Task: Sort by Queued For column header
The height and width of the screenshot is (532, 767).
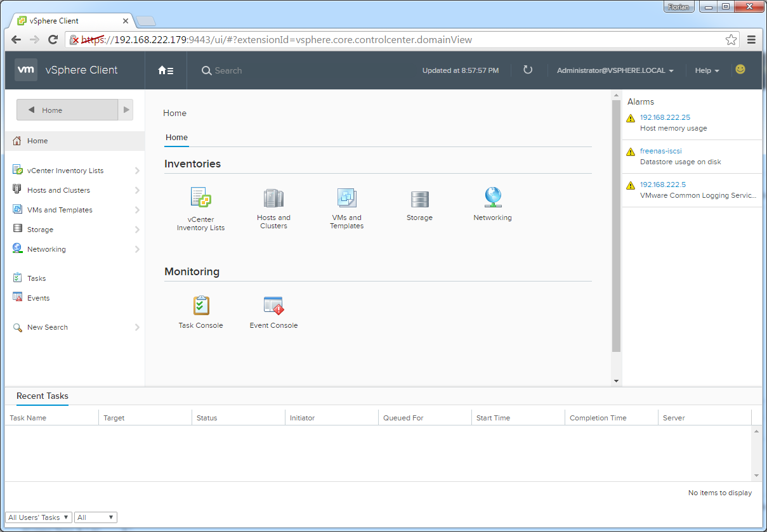Action: point(425,418)
